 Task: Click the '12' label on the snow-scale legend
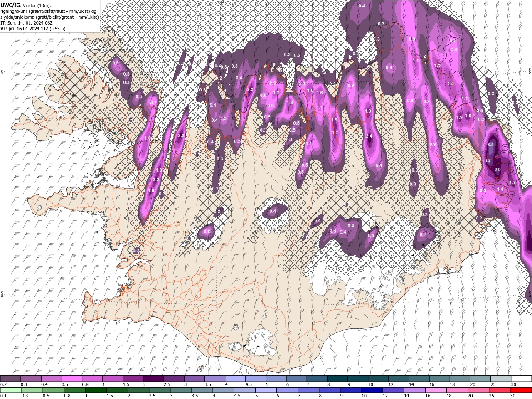tap(392, 384)
